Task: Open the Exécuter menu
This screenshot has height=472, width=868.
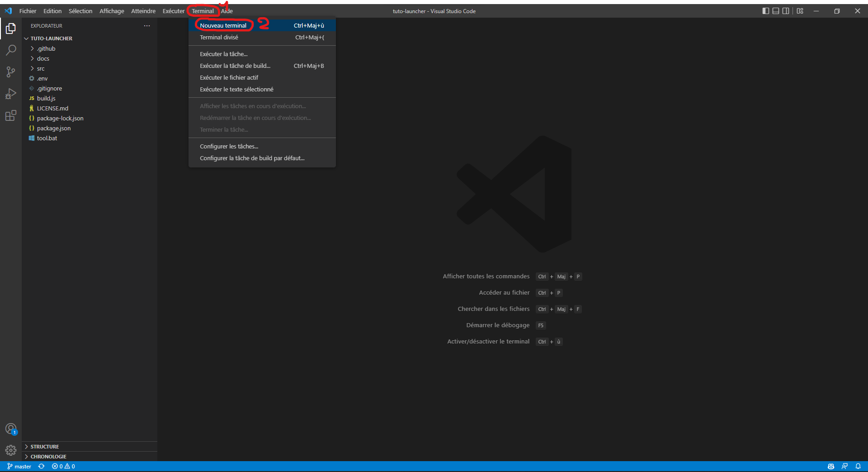Action: pos(174,11)
